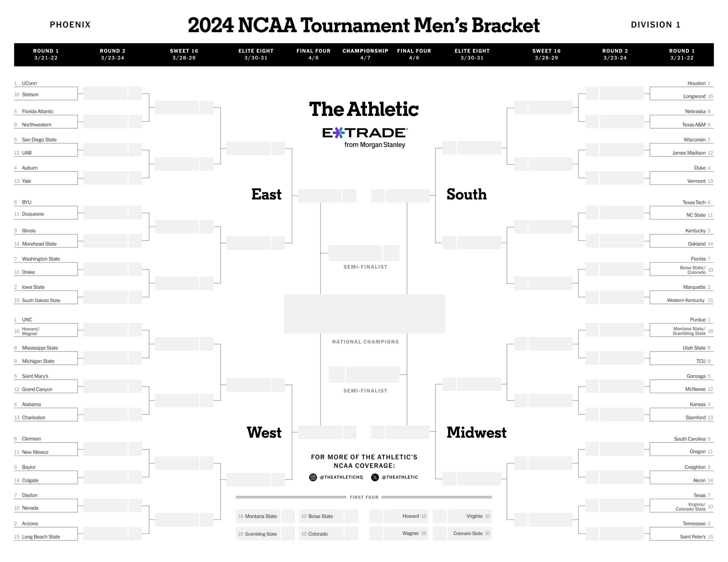
Task: Click The Athletic logo
Action: tap(364, 109)
